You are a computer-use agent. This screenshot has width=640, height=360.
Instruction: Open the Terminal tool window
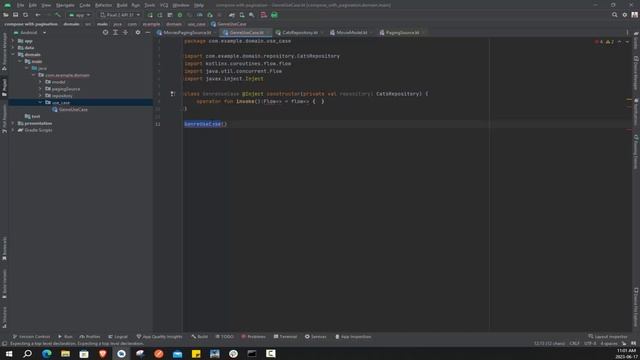coord(285,337)
